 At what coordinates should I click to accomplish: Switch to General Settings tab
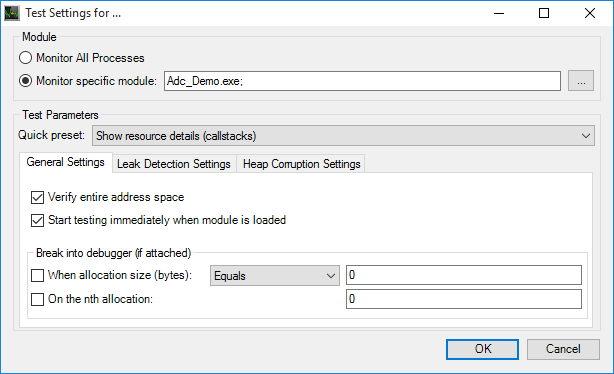click(x=66, y=162)
